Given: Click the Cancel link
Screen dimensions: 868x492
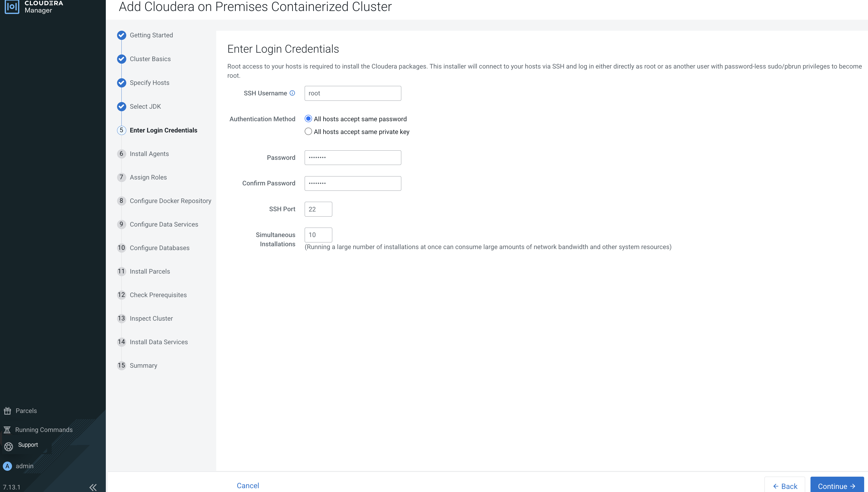Looking at the screenshot, I should pos(248,486).
